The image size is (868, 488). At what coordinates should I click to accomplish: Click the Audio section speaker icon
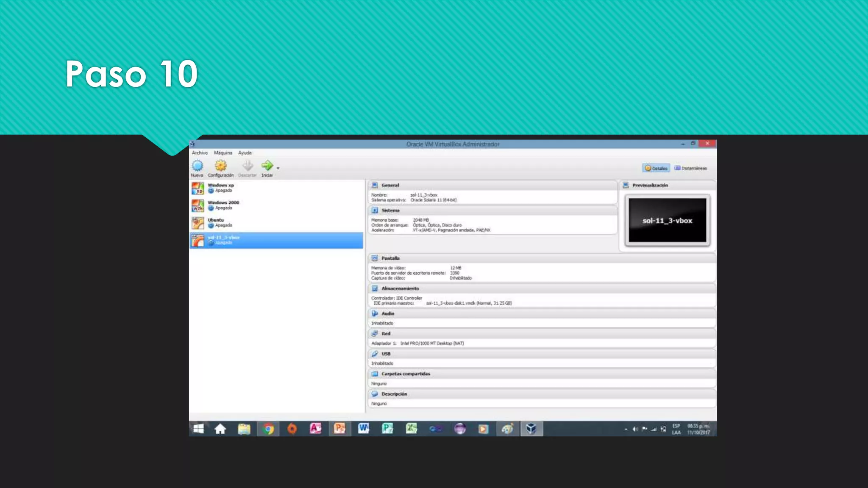point(375,313)
